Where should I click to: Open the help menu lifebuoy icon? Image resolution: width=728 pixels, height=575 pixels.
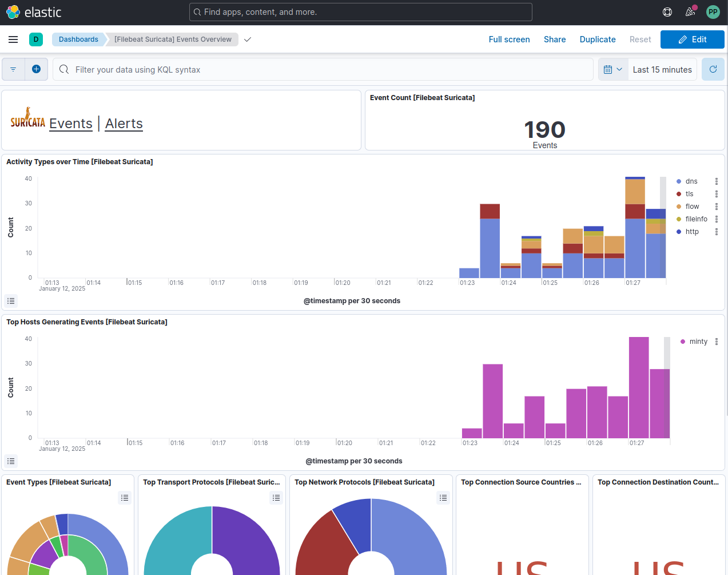pos(667,12)
